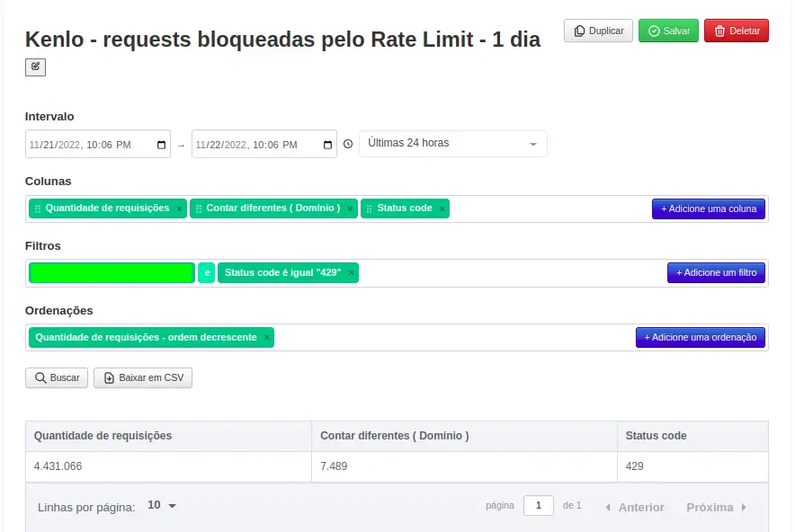Duplicate the report via Duplicar

597,30
